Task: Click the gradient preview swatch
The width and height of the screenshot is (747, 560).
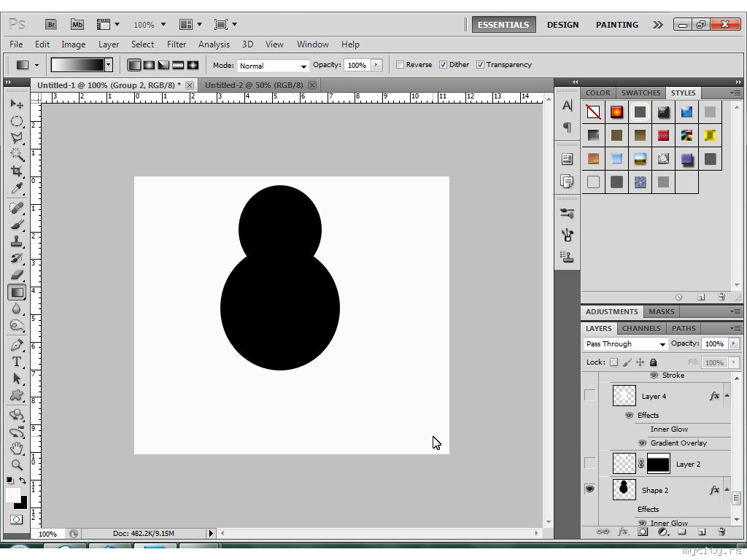Action: pos(77,65)
